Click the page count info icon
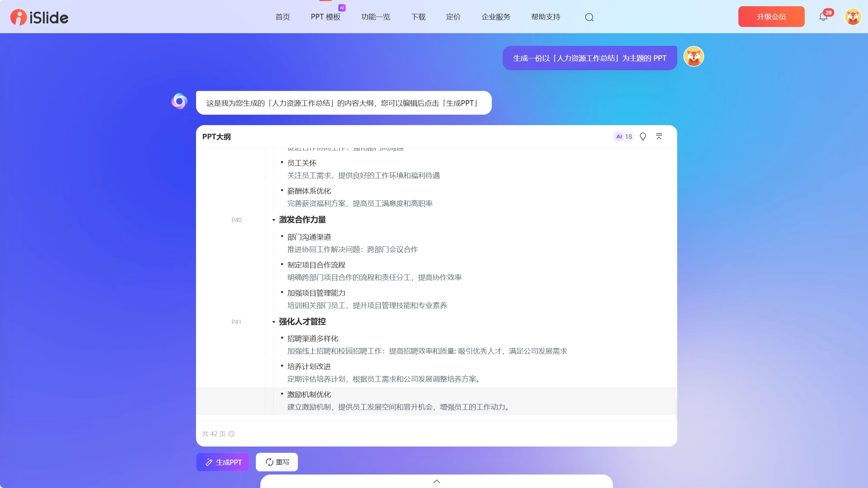The width and height of the screenshot is (868, 488). (232, 434)
